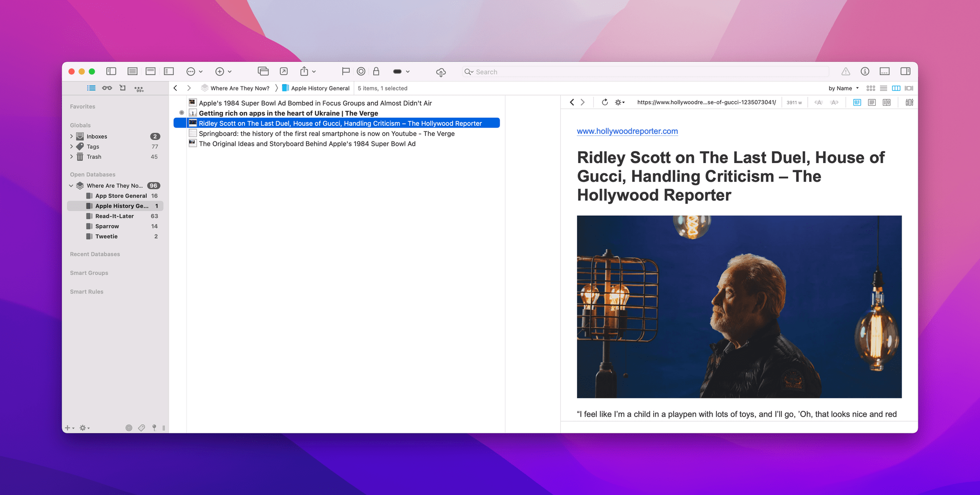Select the Sparrow group
Image resolution: width=980 pixels, height=495 pixels.
point(115,226)
